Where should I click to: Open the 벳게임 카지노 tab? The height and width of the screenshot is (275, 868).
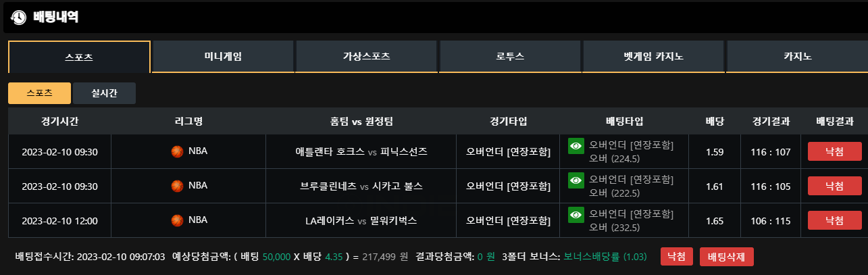pyautogui.click(x=653, y=57)
